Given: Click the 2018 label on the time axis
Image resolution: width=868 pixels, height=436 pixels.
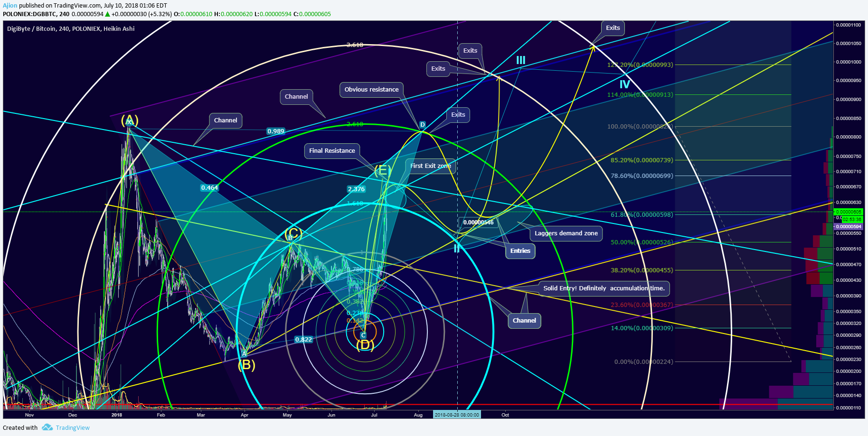Looking at the screenshot, I should (117, 415).
